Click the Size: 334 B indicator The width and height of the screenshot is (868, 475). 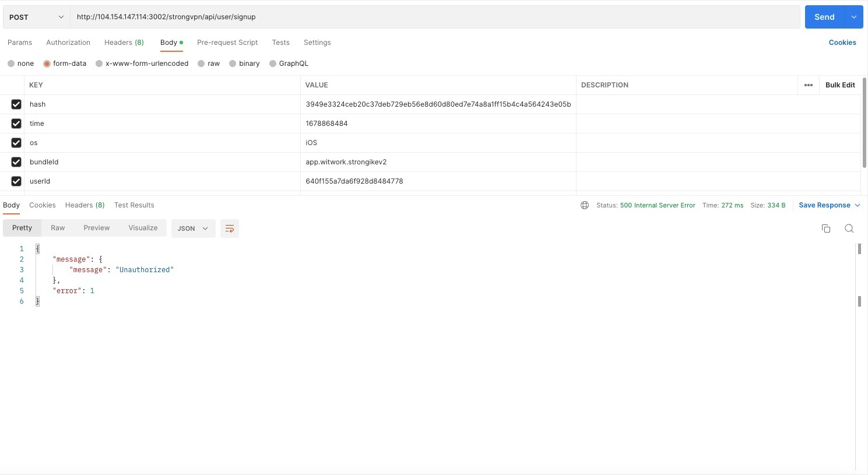click(768, 205)
